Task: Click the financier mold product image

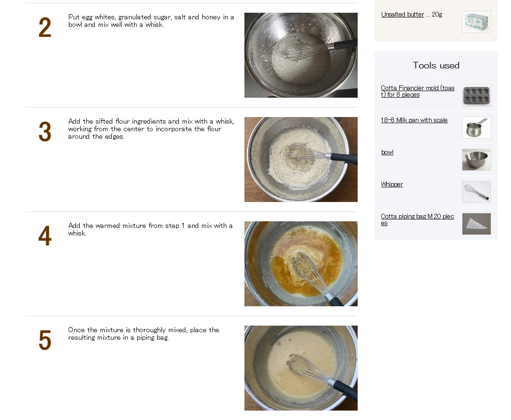Action: pos(477,95)
